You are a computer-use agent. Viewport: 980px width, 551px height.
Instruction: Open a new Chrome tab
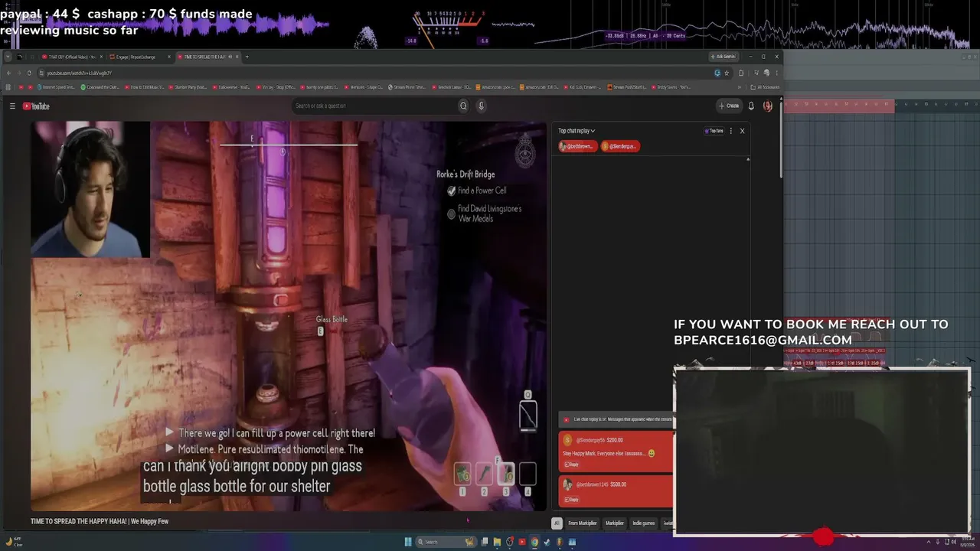point(247,57)
